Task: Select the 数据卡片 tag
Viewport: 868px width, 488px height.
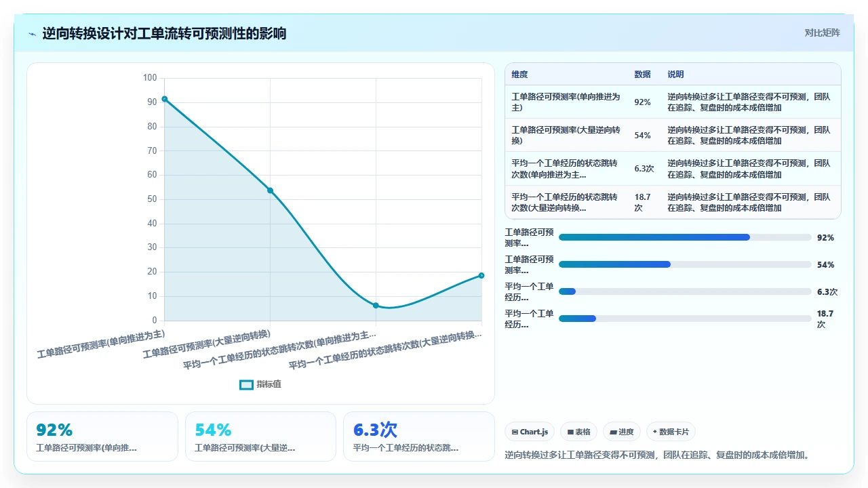Action: pos(671,432)
